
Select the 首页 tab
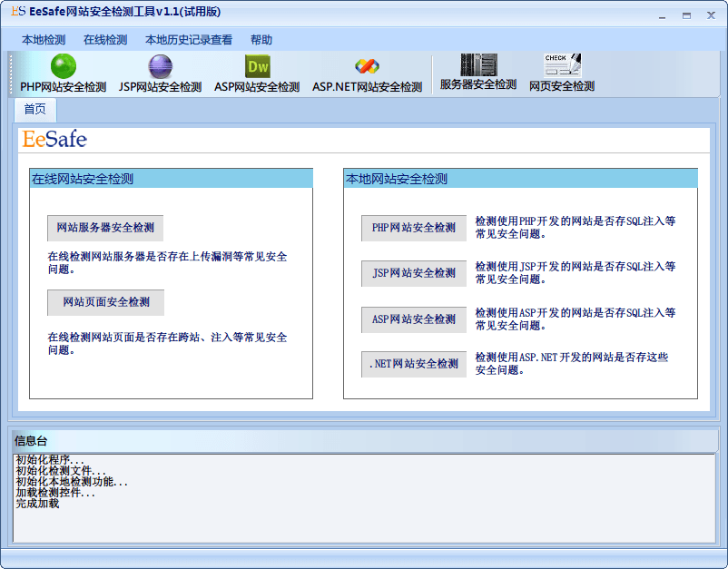click(x=35, y=110)
